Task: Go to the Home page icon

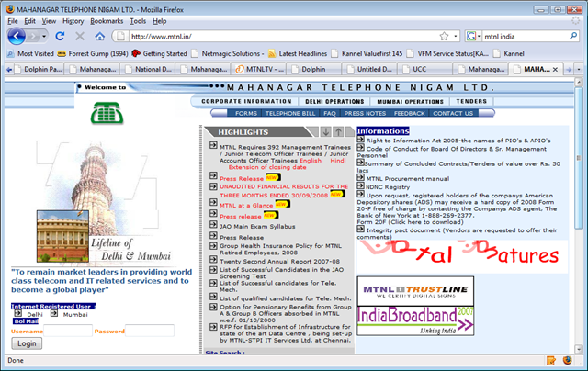Action: pos(99,37)
